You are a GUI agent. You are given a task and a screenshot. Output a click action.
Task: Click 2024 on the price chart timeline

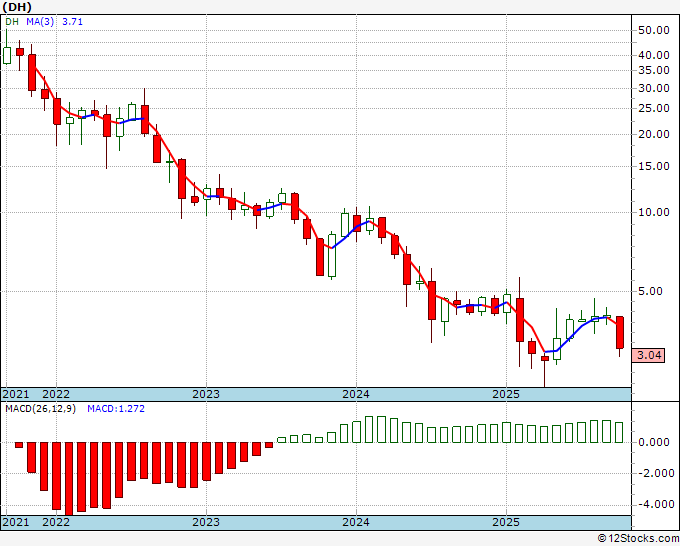click(356, 394)
